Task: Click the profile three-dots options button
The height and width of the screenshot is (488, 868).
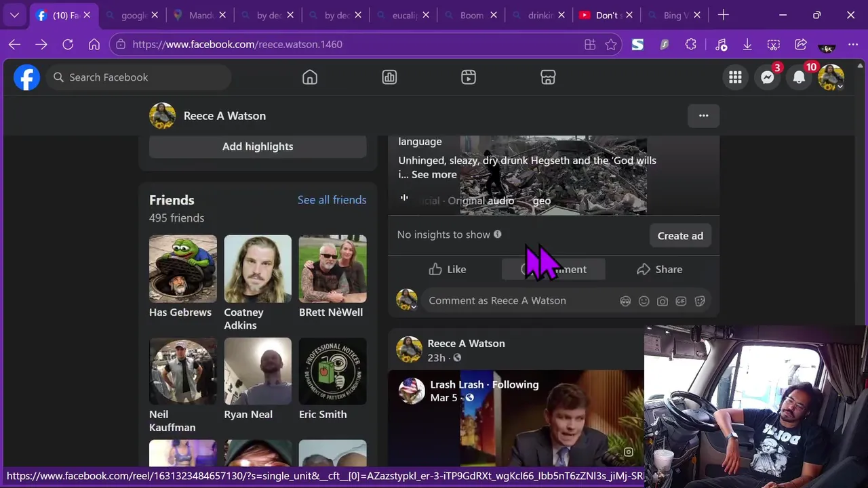Action: point(703,116)
